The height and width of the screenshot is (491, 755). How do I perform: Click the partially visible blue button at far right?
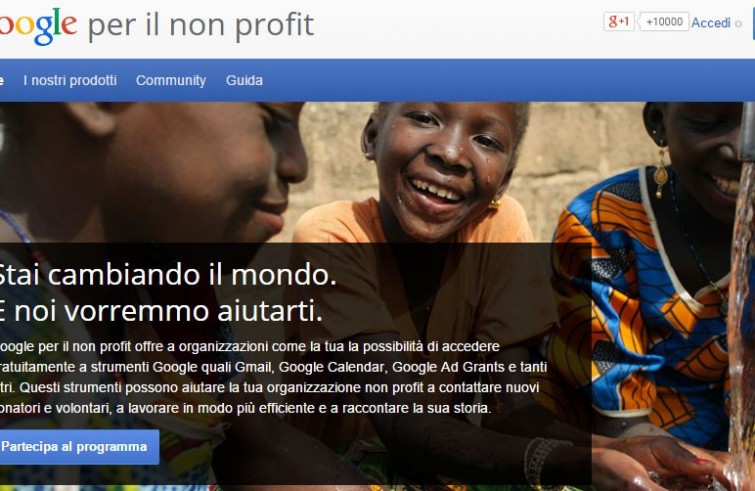[754, 23]
